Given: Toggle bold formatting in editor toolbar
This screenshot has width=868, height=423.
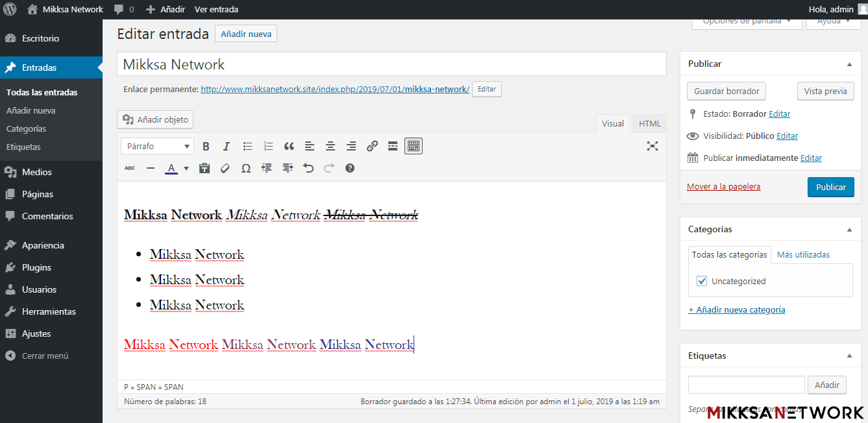Looking at the screenshot, I should 206,147.
